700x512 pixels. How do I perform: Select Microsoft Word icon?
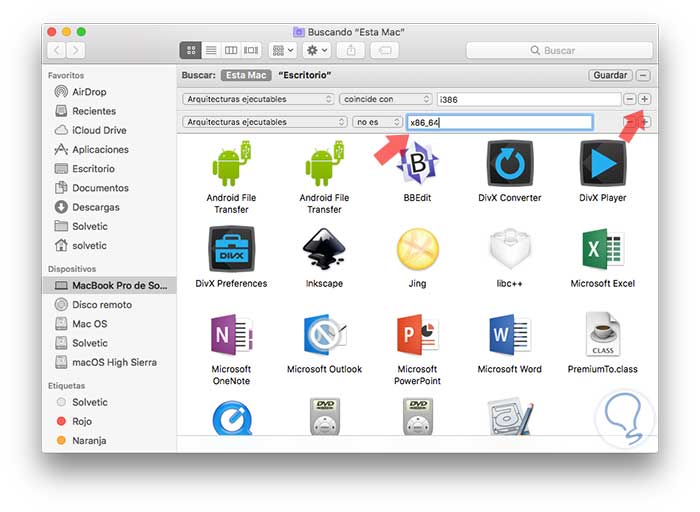[510, 335]
